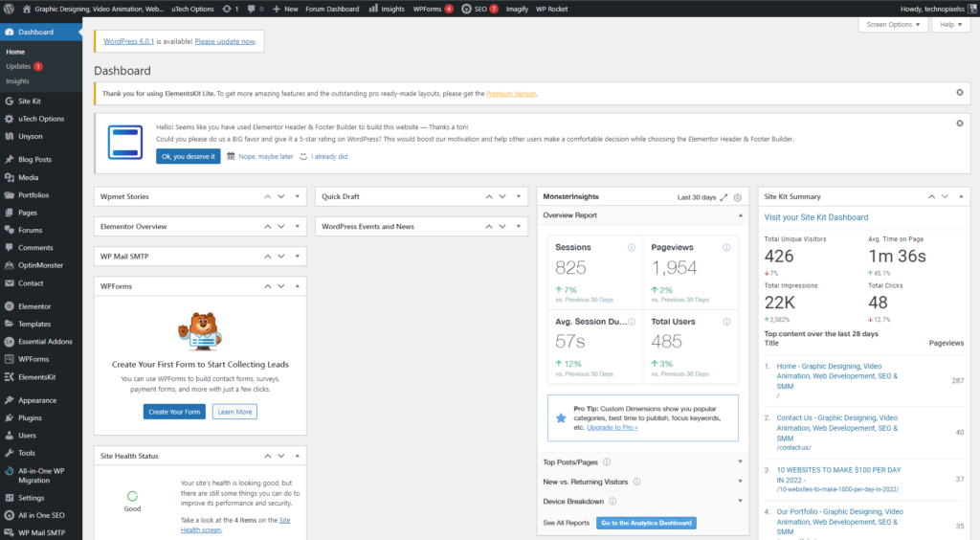Image resolution: width=980 pixels, height=540 pixels.
Task: Open Howdy technopixelss account menu
Action: 938,9
